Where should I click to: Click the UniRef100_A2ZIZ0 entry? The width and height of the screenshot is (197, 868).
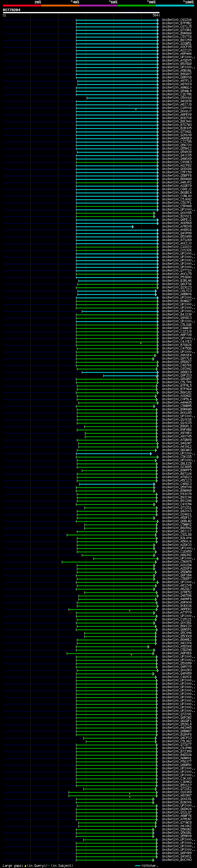[176, 50]
